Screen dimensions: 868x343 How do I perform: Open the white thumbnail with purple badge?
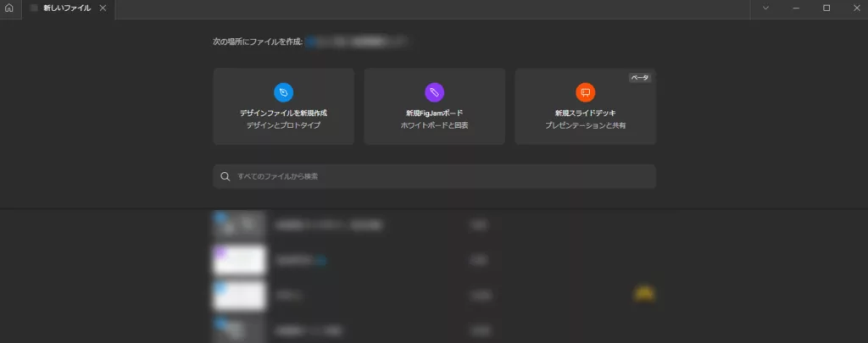239,260
